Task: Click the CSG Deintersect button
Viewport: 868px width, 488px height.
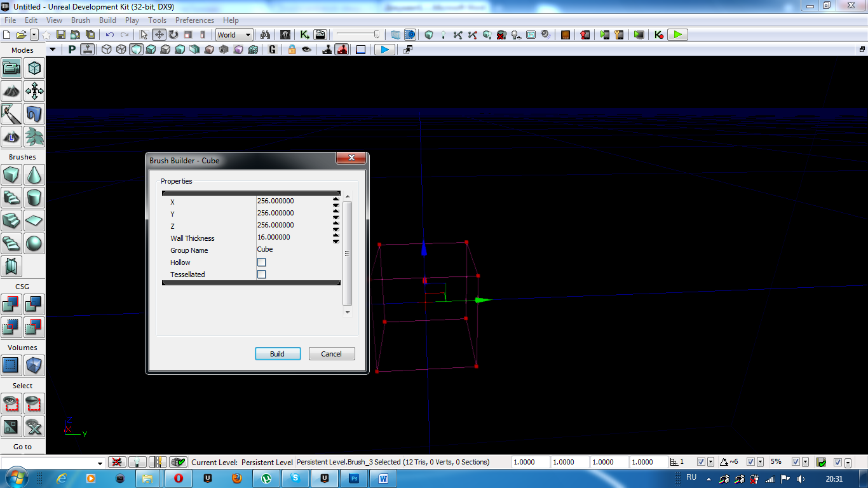Action: click(34, 327)
